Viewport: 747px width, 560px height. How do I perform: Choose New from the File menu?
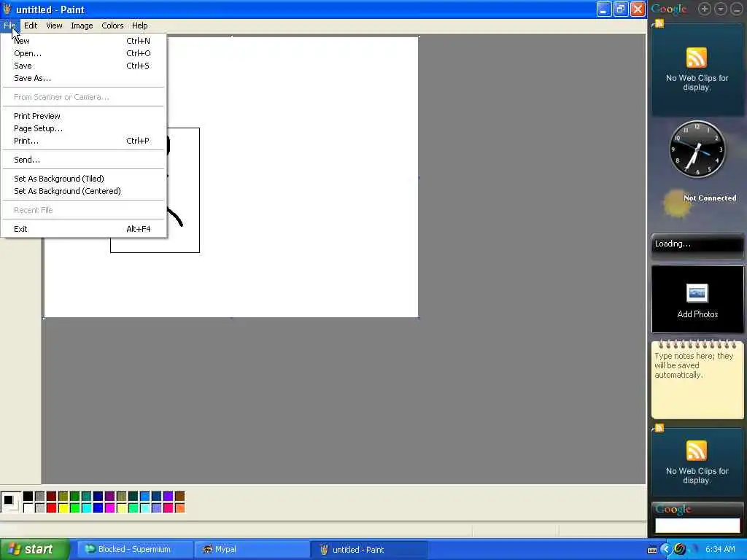point(84,41)
